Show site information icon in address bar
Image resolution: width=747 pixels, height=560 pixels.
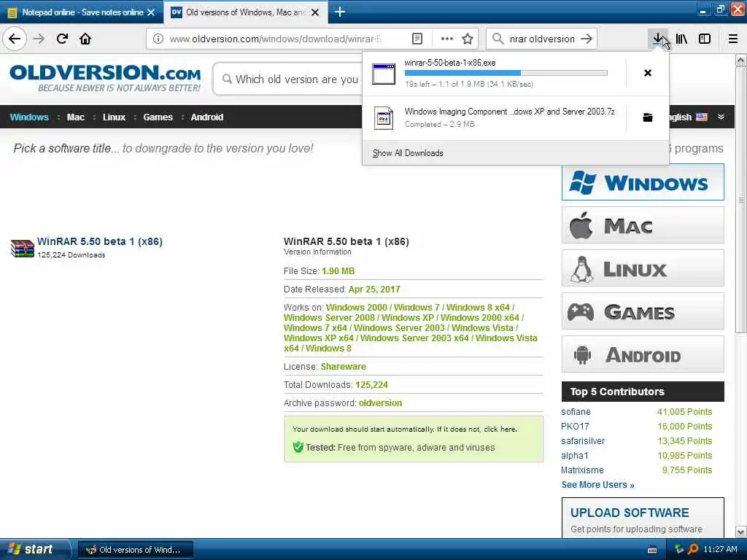[158, 39]
